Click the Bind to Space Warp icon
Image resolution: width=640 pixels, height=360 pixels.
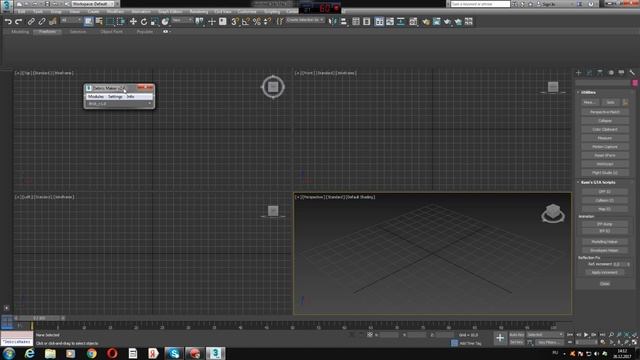tap(52, 22)
